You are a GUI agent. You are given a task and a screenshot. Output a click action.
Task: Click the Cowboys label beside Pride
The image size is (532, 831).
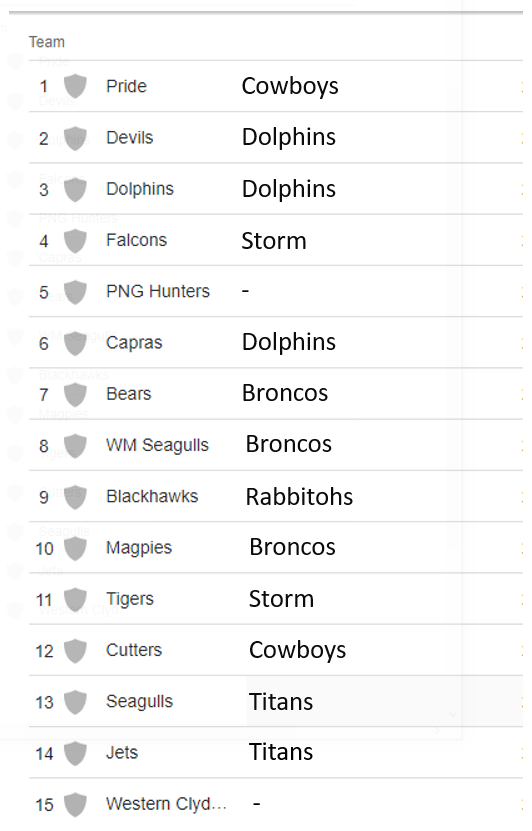click(x=290, y=86)
